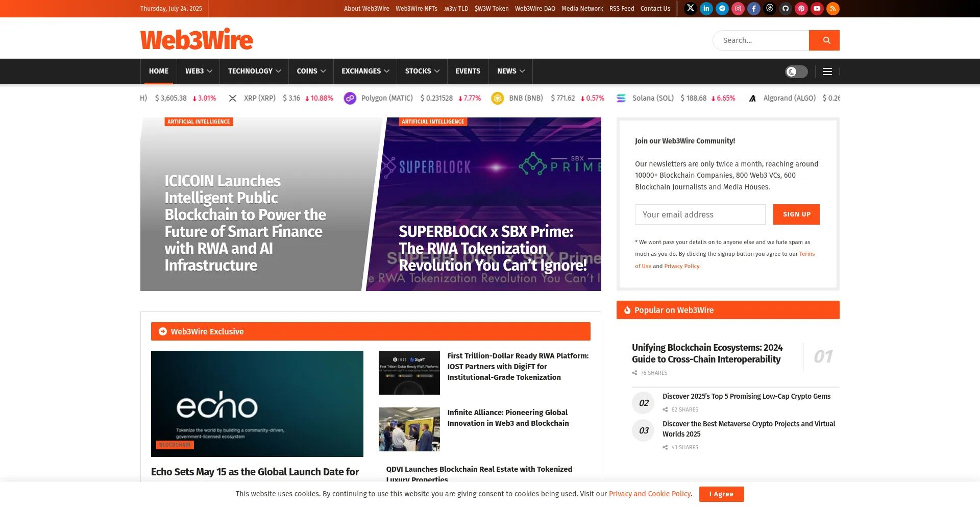This screenshot has width=980, height=507.
Task: Focus the Your email address field
Action: click(x=700, y=214)
